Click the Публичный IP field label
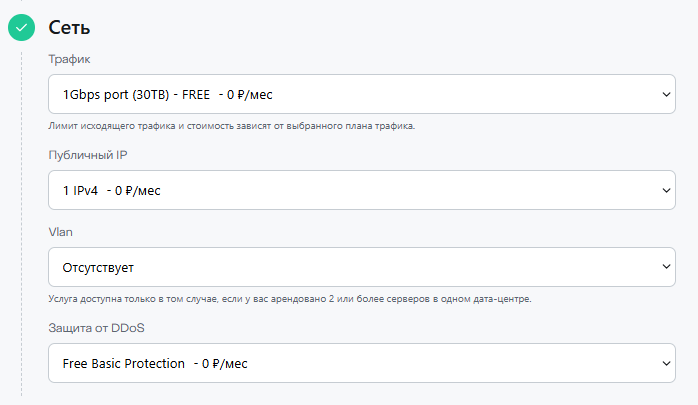 click(x=88, y=155)
